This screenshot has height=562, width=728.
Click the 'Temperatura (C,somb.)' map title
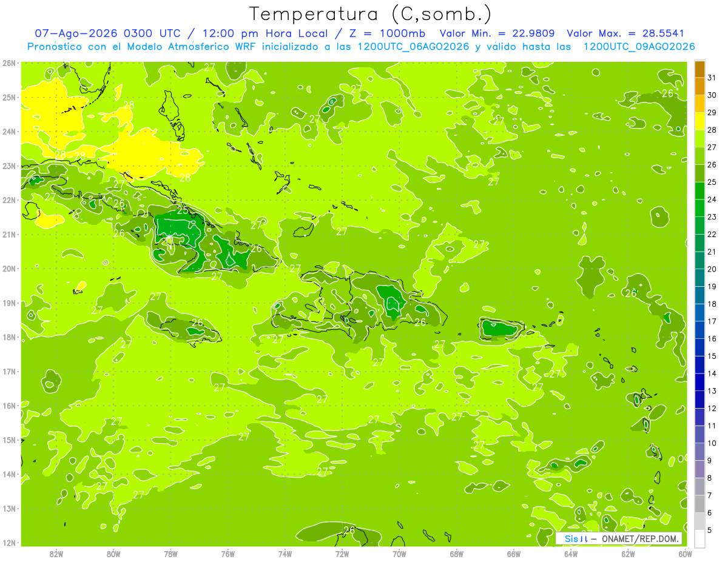(x=371, y=14)
